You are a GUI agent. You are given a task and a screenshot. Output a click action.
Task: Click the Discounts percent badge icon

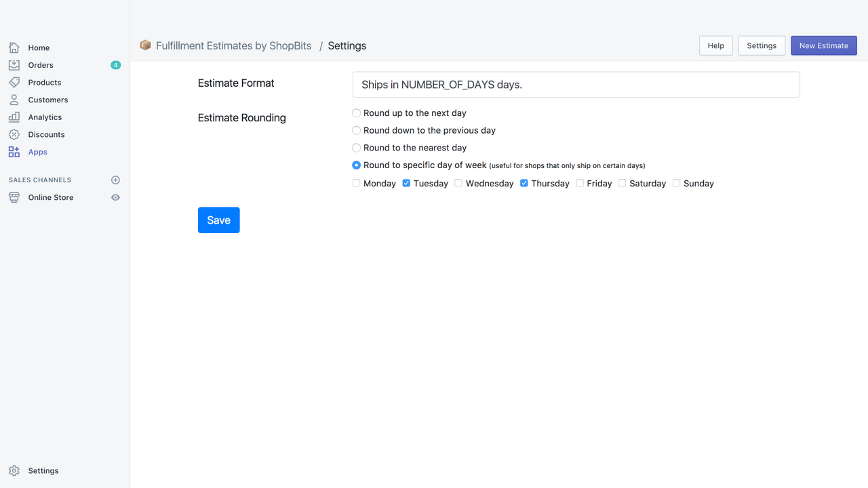[x=14, y=134]
